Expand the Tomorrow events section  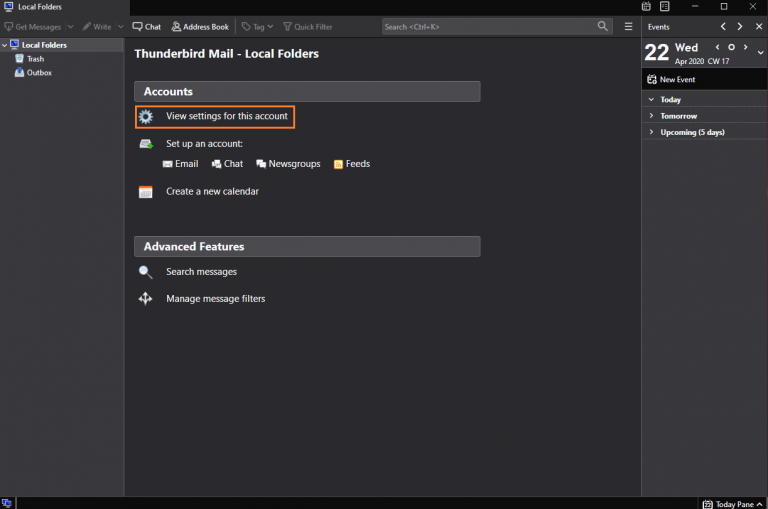coord(651,116)
